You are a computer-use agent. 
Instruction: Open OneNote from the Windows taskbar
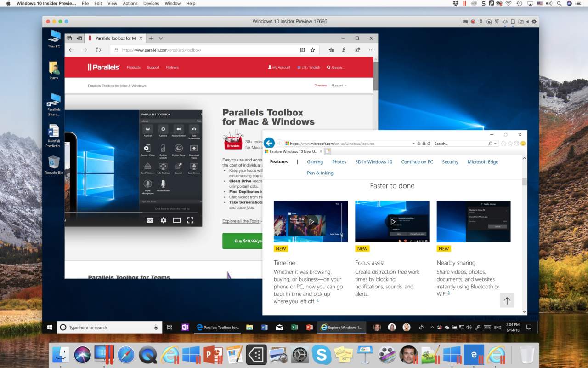(185, 328)
